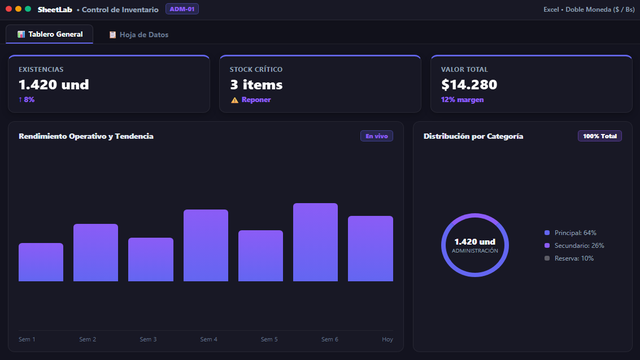
Task: Click the 12% margen text
Action: point(462,100)
